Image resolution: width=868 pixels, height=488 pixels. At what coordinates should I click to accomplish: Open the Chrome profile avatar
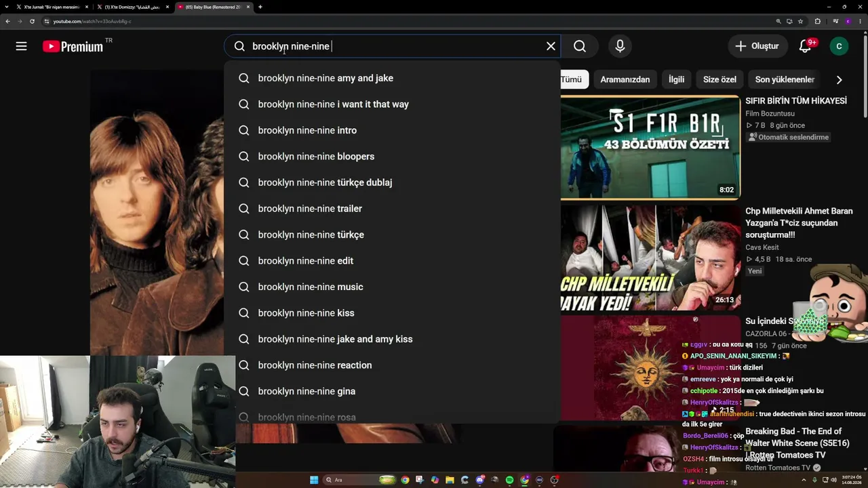848,21
